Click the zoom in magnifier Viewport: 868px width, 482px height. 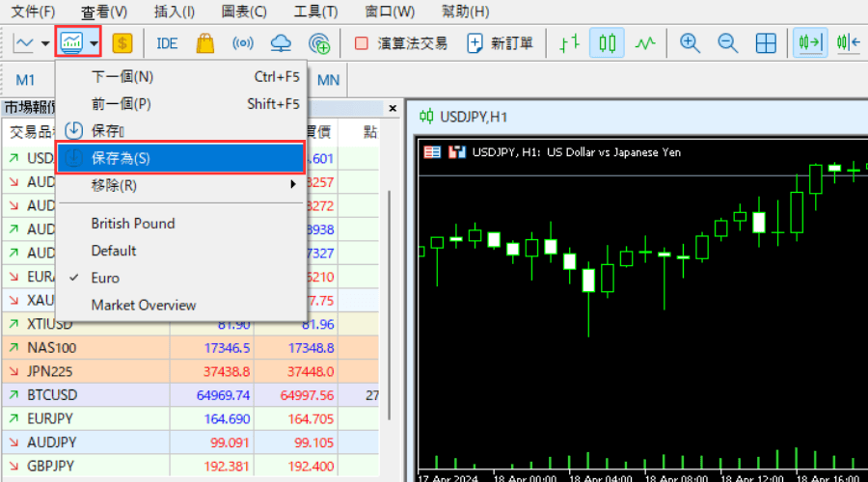click(x=690, y=43)
